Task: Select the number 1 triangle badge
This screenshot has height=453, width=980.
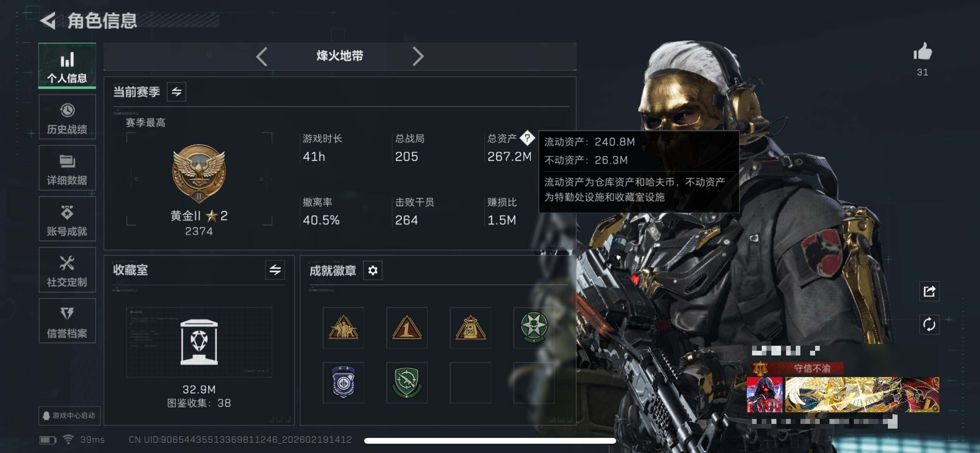Action: pyautogui.click(x=407, y=328)
